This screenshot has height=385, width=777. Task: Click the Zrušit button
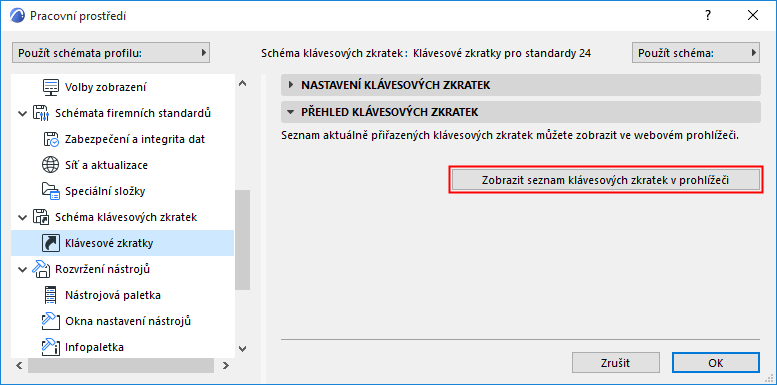coord(616,363)
